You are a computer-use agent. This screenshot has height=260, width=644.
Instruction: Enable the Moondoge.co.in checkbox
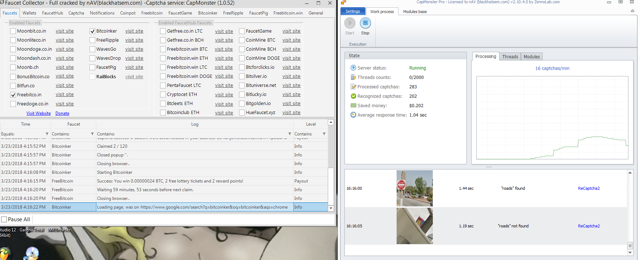[13, 49]
